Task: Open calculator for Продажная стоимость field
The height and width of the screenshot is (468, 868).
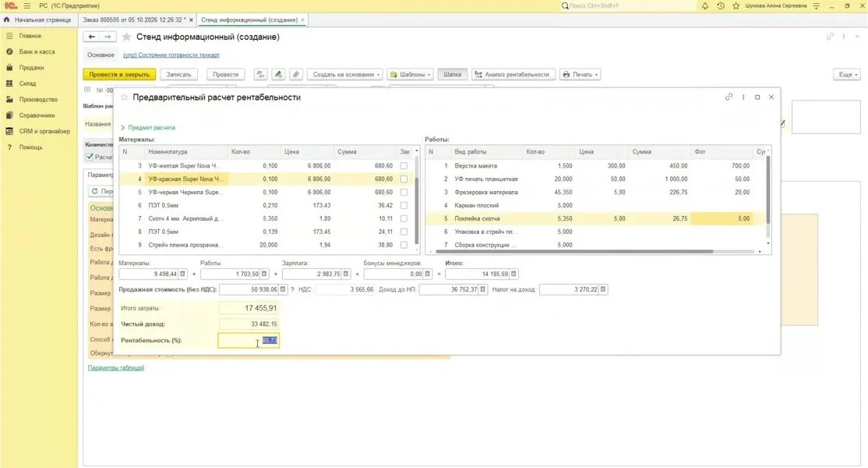Action: pyautogui.click(x=283, y=289)
